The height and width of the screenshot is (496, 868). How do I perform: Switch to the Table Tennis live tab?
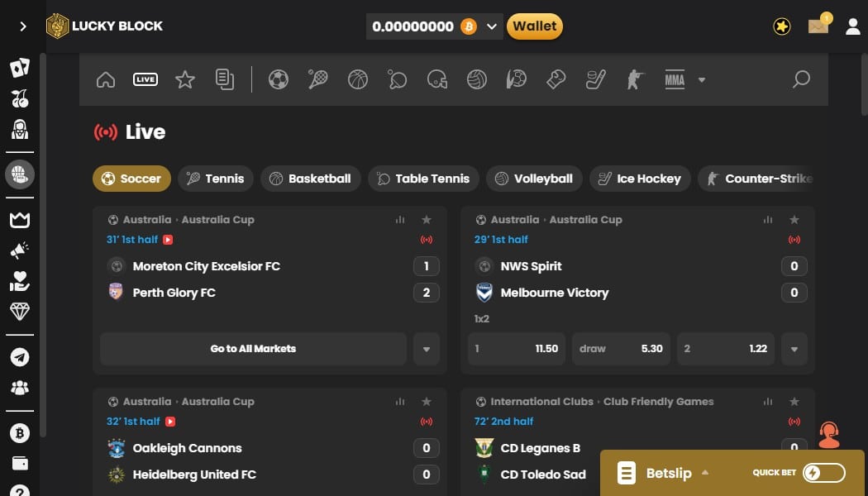point(423,179)
